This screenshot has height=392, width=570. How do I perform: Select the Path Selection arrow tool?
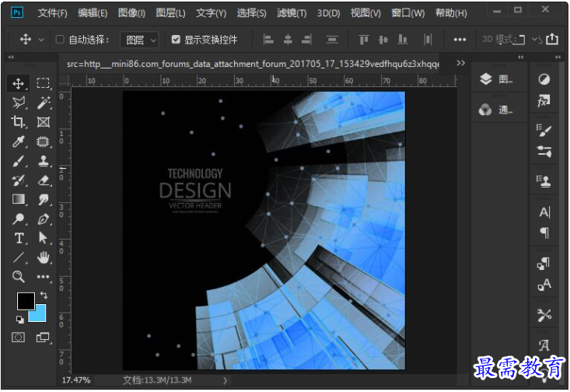pos(44,238)
